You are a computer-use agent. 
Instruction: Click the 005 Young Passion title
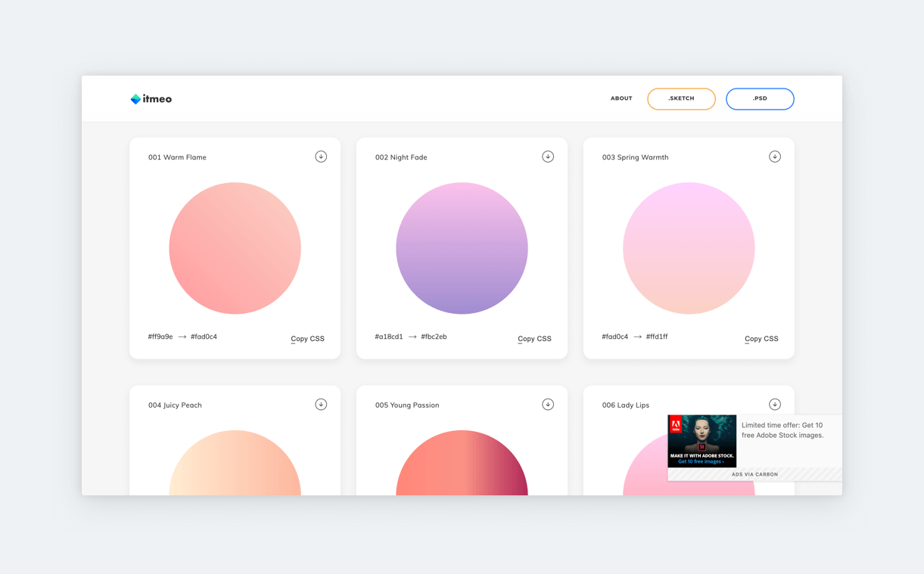[x=407, y=405]
